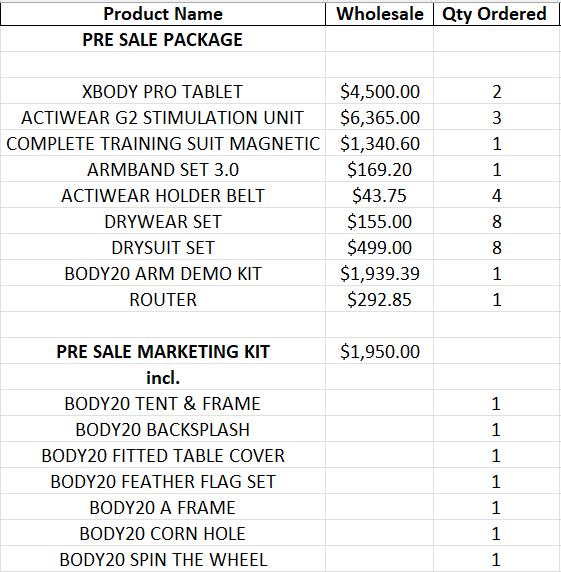Select the $43.75 price cell
Viewport: 561px width, 572px height.
[x=379, y=196]
